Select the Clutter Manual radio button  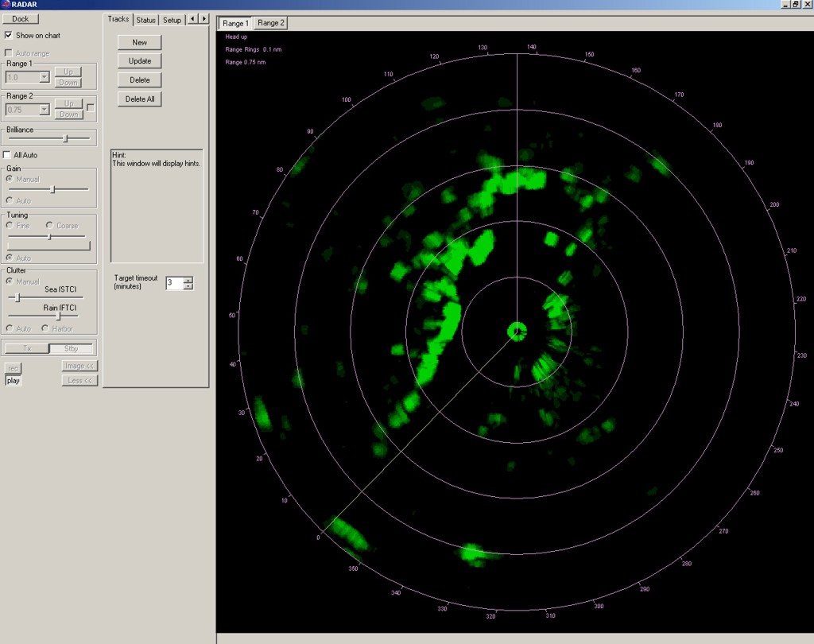[10, 281]
